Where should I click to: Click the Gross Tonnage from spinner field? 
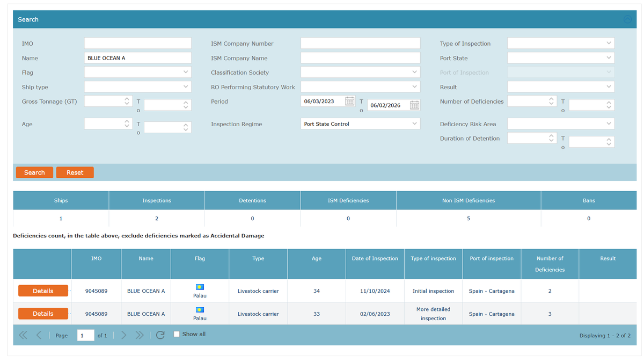(108, 101)
